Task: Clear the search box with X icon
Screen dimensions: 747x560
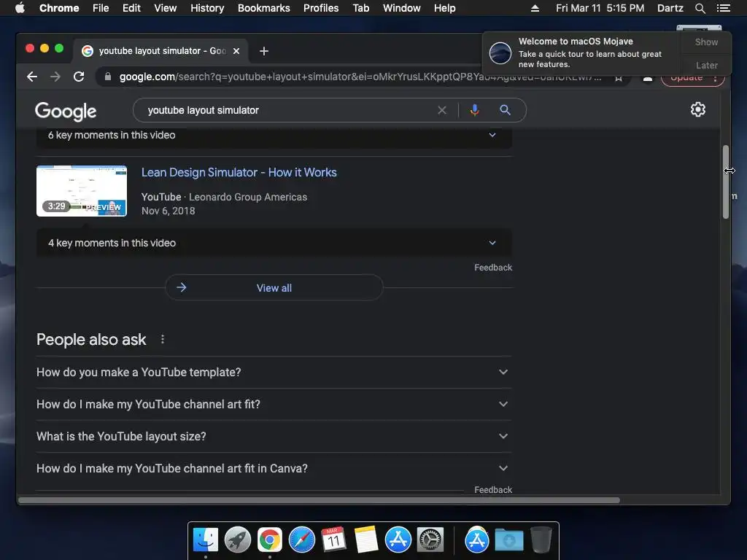Action: 442,111
